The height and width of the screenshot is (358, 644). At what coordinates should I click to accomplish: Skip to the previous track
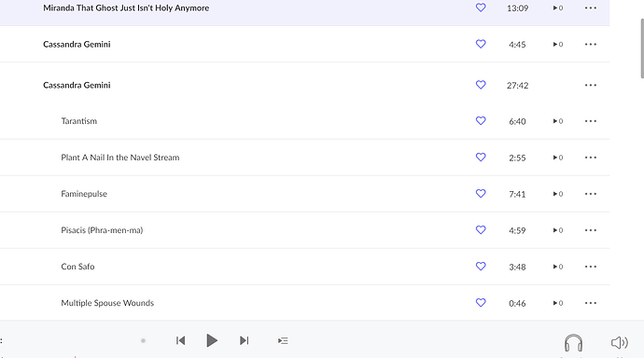[x=181, y=340]
